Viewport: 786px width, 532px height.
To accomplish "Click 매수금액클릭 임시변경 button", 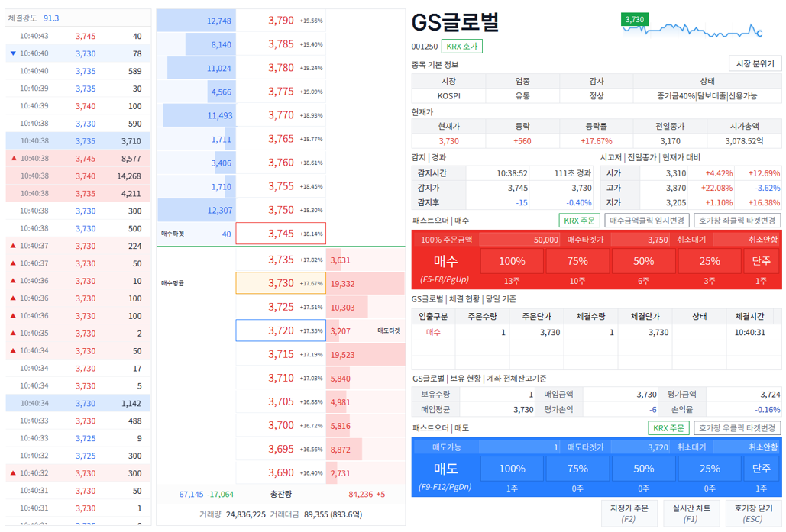I will point(647,221).
